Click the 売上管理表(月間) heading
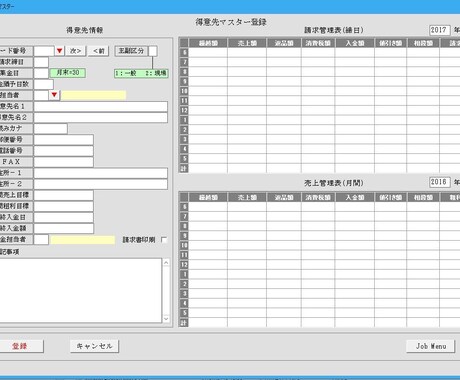 [x=334, y=183]
